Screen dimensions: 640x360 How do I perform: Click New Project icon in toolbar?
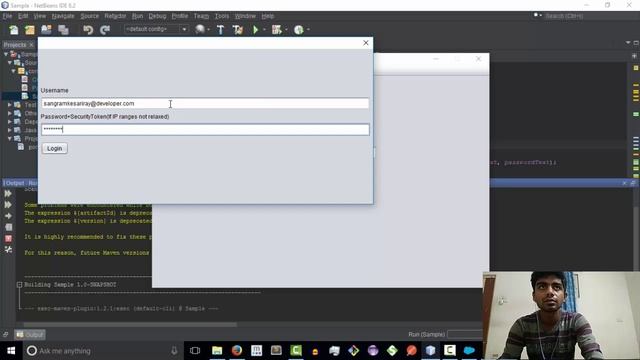pyautogui.click(x=30, y=30)
